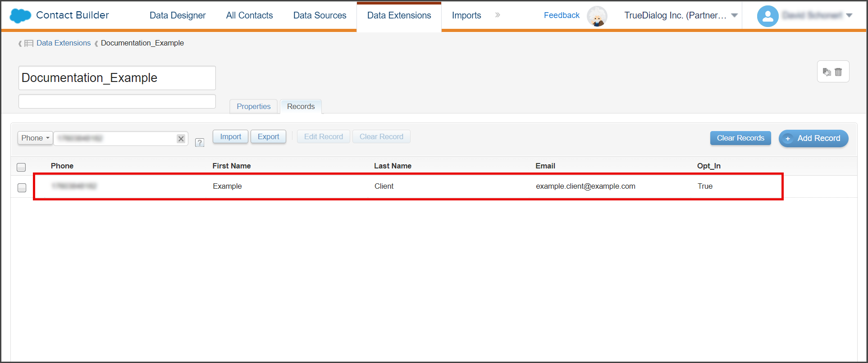The height and width of the screenshot is (363, 868).
Task: Click the Phone column header
Action: pyautogui.click(x=62, y=166)
